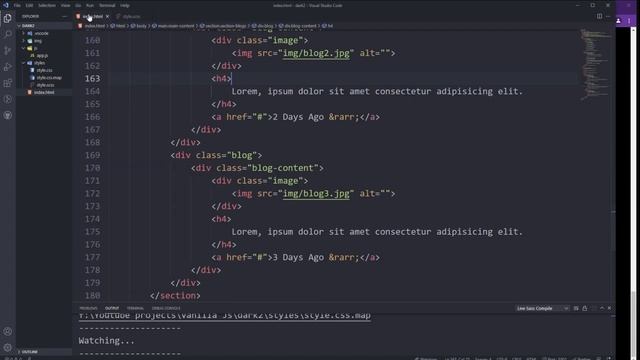This screenshot has height=360, width=640.
Task: Open the Edit menu
Action: coord(29,5)
